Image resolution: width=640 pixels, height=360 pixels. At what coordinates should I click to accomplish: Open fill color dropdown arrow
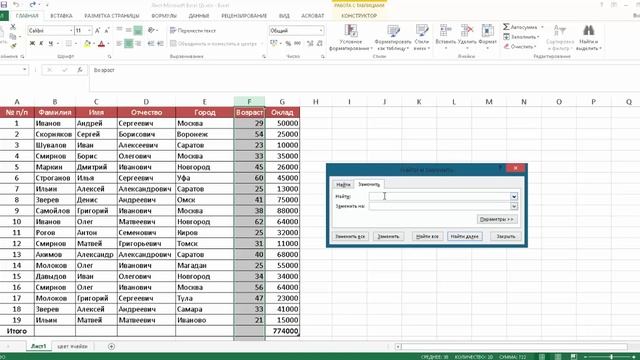(93, 44)
